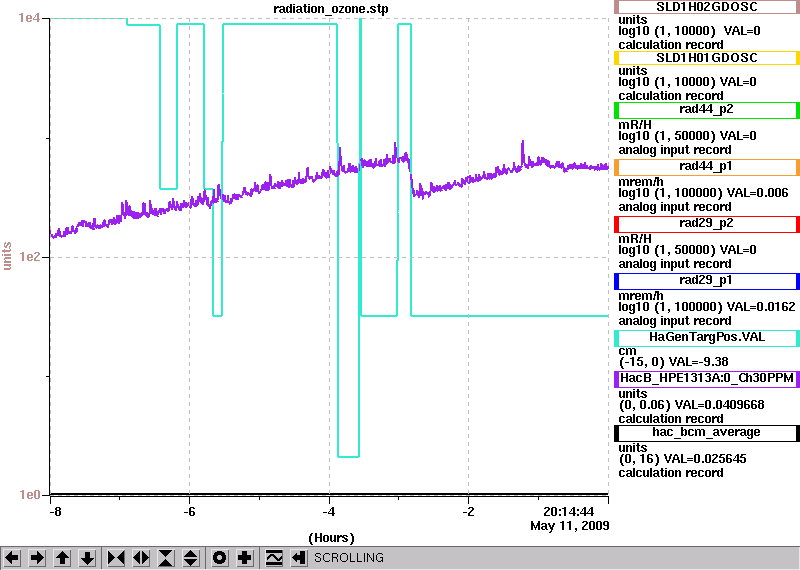800x570 pixels.
Task: Select the rad44_p2 curve legend
Action: coord(707,110)
